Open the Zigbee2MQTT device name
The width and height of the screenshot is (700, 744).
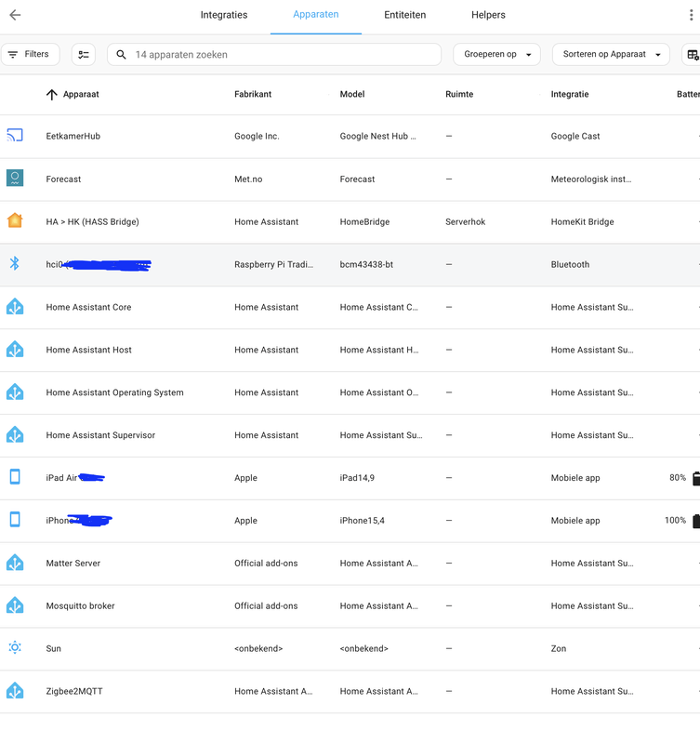pos(74,691)
